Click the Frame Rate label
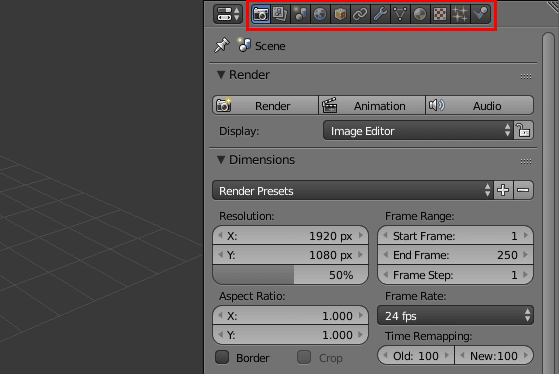The image size is (559, 374). [415, 296]
